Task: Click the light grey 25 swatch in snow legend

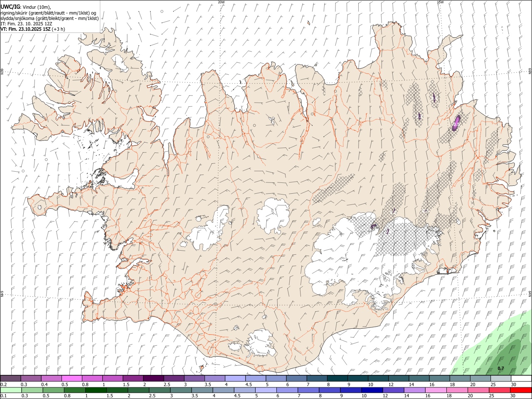Action: coord(501,378)
